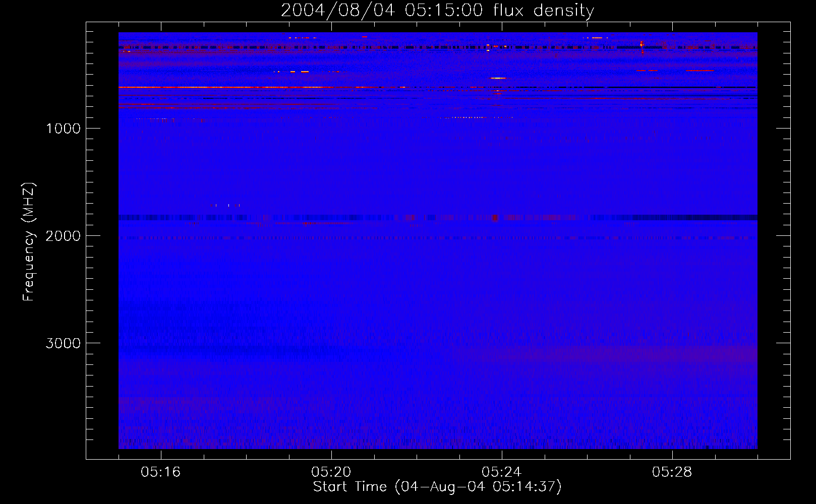Click the 05:16 time tick label
816x504 pixels.
(x=160, y=472)
